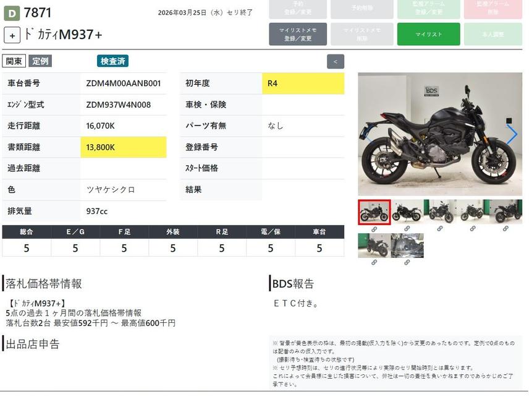532x412 pixels.
Task: Select the second motorcycle thumbnail
Action: pos(407,212)
